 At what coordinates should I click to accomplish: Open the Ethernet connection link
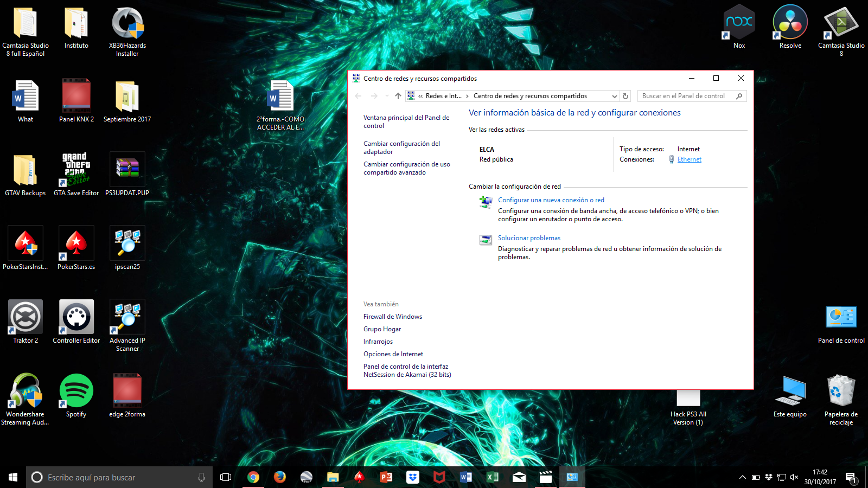(x=689, y=159)
